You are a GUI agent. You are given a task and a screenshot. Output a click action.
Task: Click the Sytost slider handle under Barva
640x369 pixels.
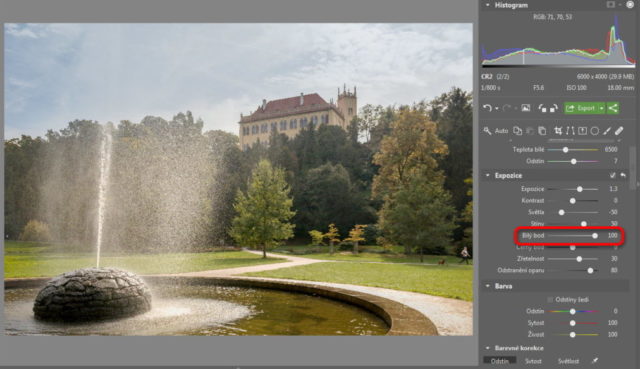(x=573, y=323)
